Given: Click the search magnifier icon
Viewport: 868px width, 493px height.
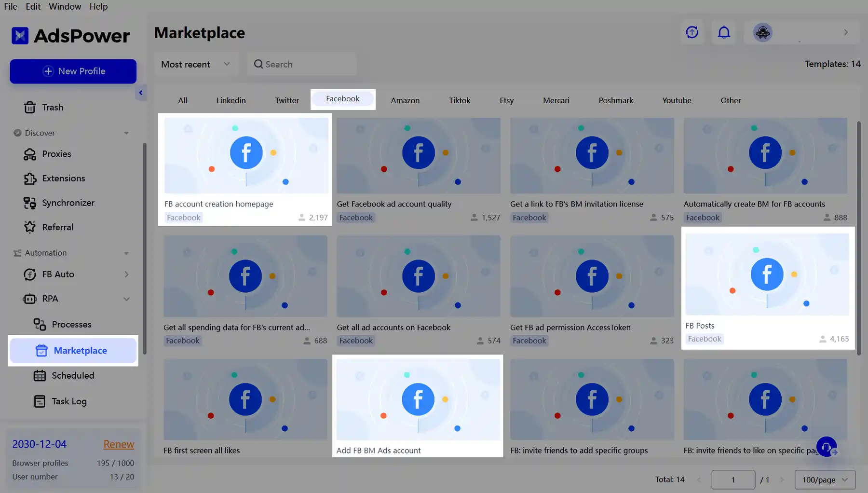Looking at the screenshot, I should pyautogui.click(x=258, y=64).
